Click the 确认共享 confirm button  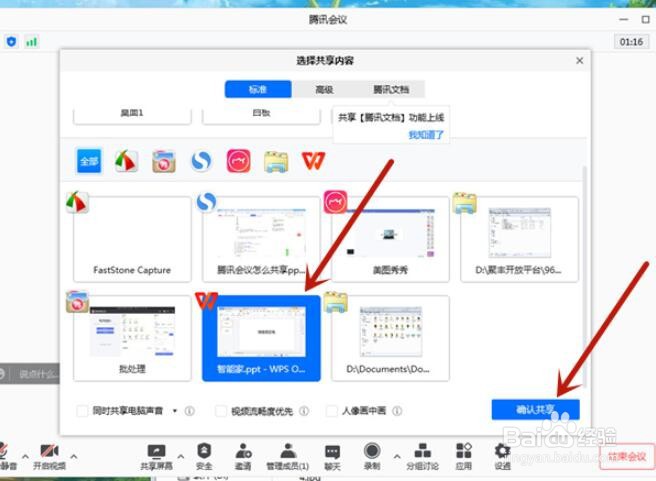click(536, 409)
